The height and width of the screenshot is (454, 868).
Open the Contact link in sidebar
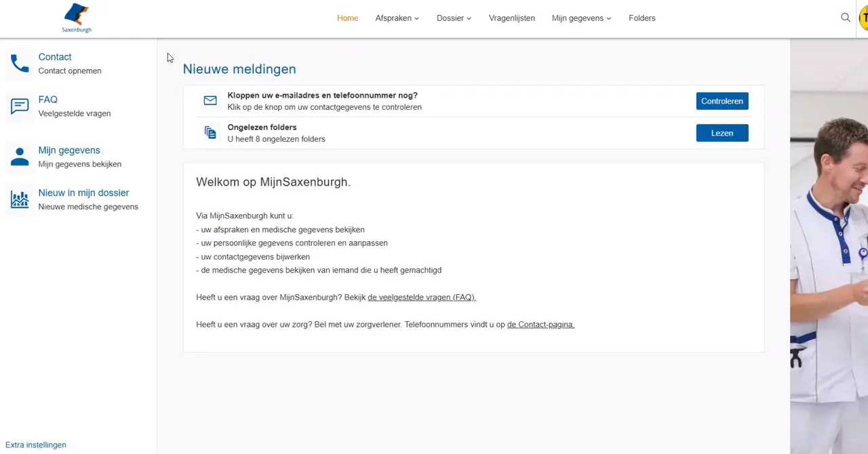pyautogui.click(x=55, y=57)
